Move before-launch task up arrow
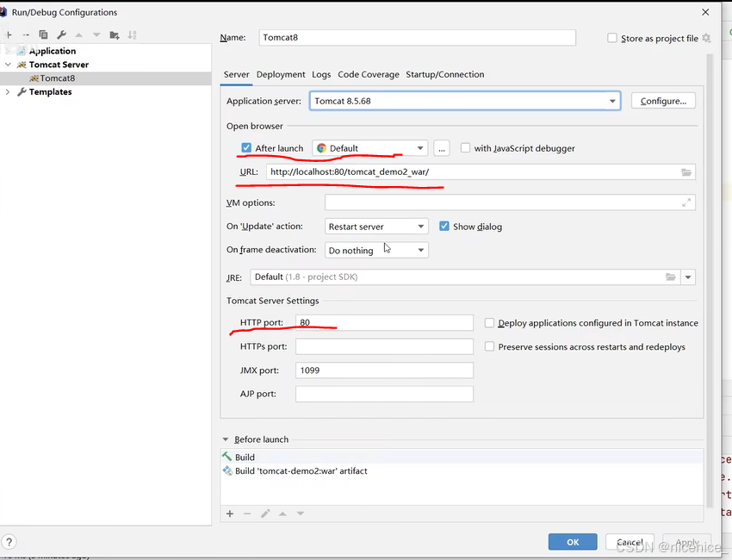 283,513
